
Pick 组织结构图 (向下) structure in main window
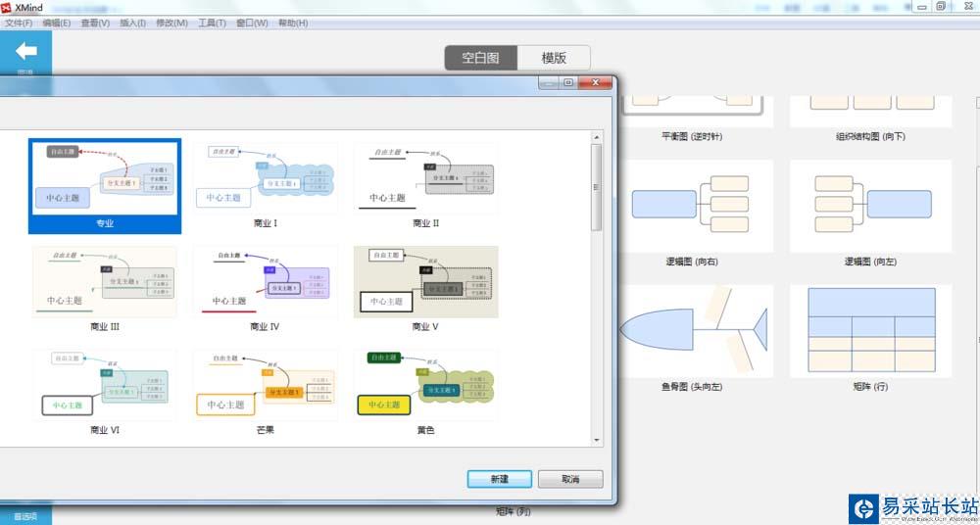pos(870,112)
